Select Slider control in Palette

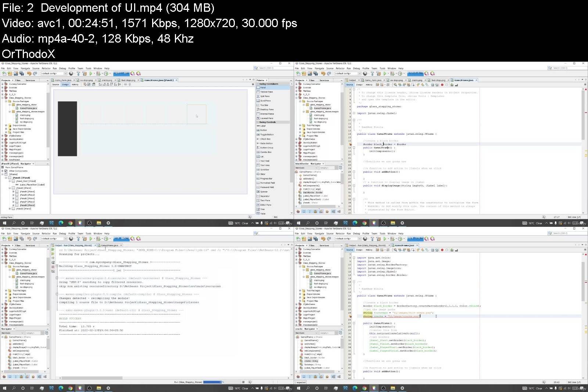(x=274, y=174)
